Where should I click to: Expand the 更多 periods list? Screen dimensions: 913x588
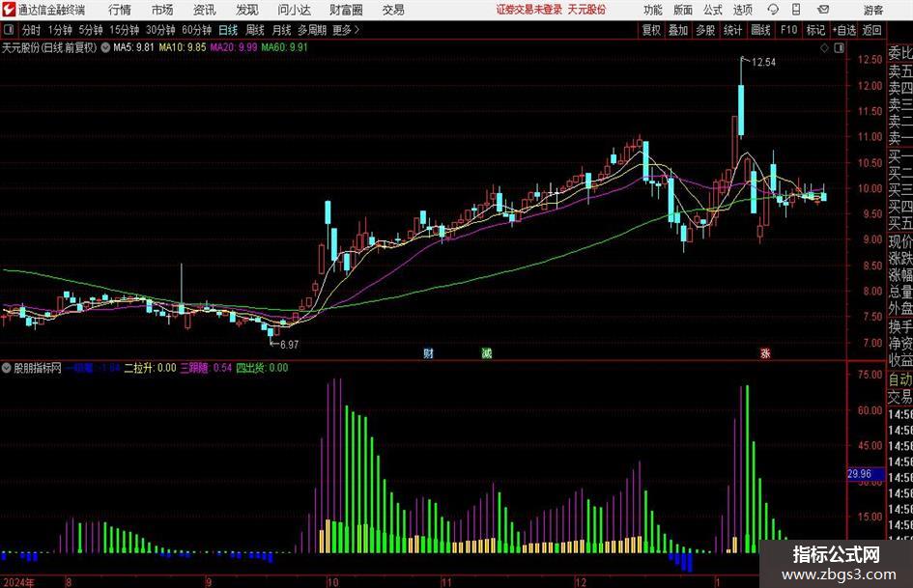(x=346, y=30)
